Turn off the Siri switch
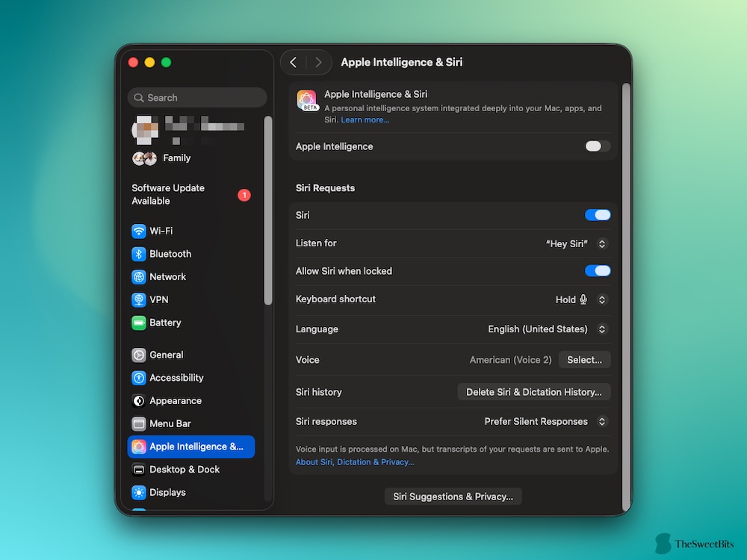 click(598, 215)
